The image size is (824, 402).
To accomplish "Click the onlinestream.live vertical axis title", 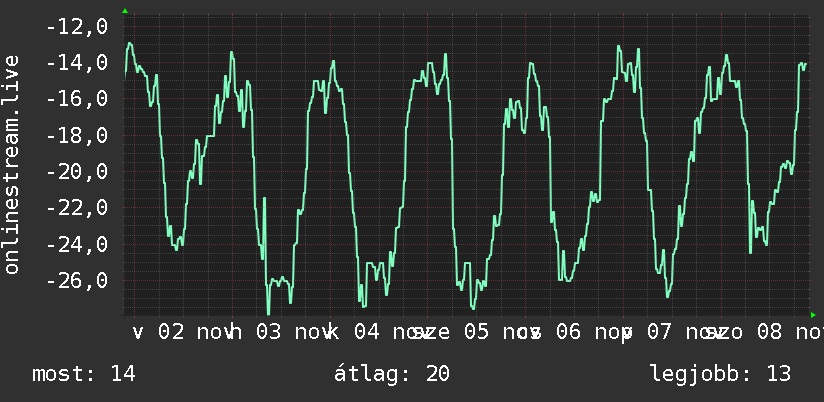I will pyautogui.click(x=12, y=164).
